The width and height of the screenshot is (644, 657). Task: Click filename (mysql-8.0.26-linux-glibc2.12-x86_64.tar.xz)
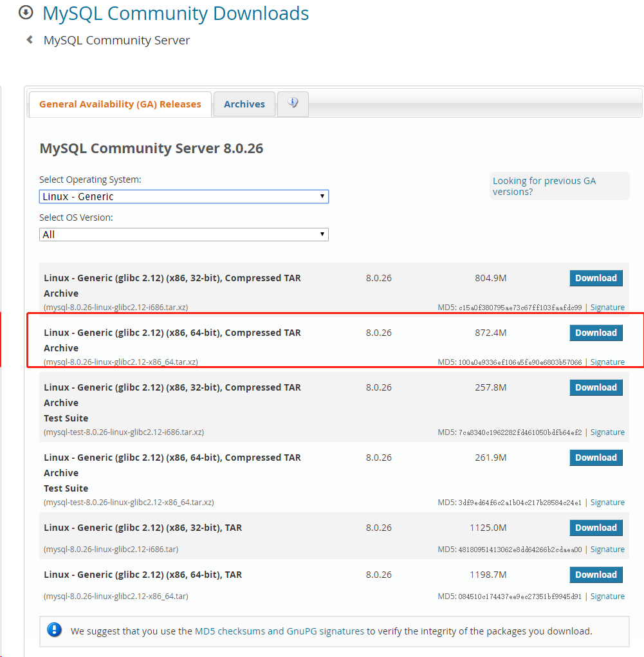click(x=121, y=362)
